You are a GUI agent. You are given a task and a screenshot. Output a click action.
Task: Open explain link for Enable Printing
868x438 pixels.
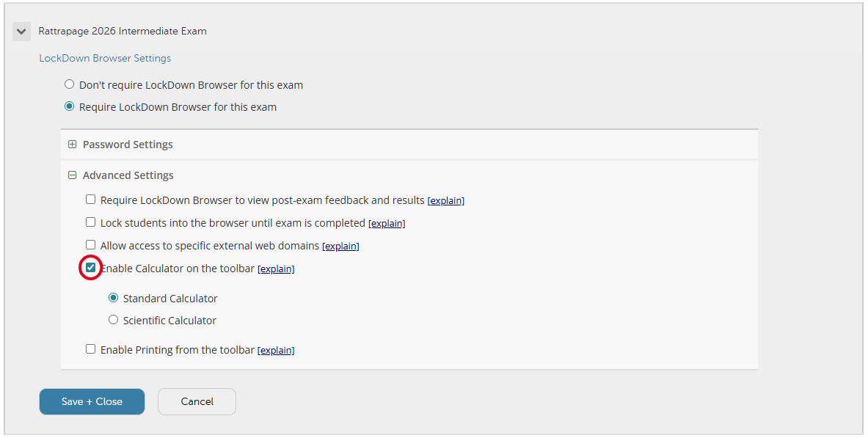click(276, 351)
